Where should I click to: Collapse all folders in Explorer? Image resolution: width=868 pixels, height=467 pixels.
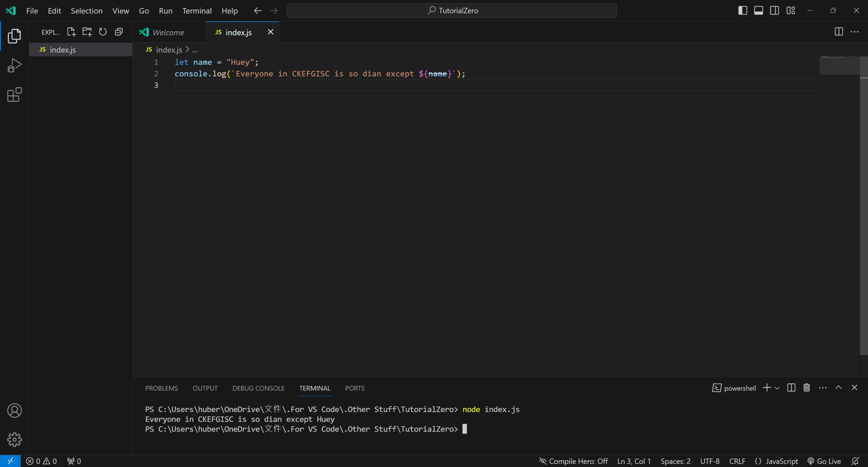pyautogui.click(x=119, y=32)
